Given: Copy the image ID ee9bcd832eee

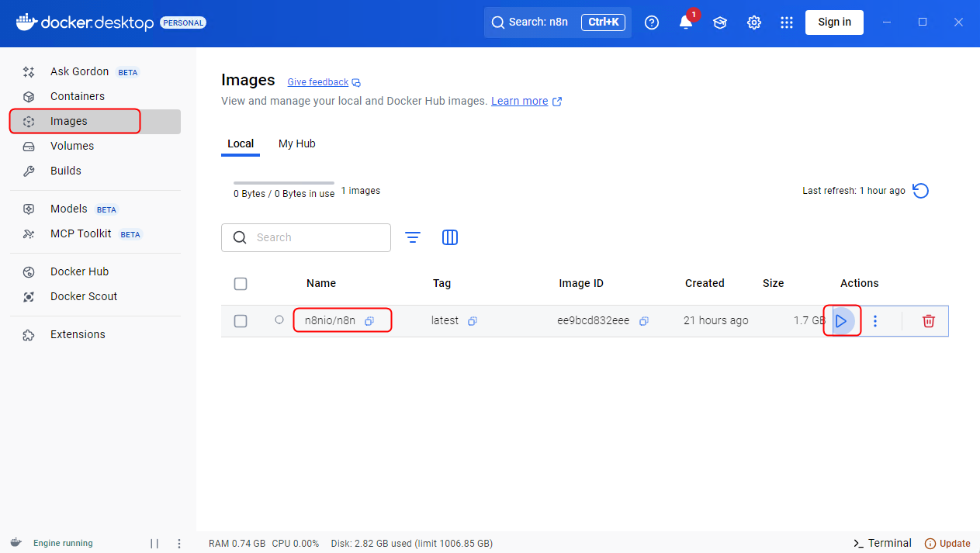Looking at the screenshot, I should 643,321.
